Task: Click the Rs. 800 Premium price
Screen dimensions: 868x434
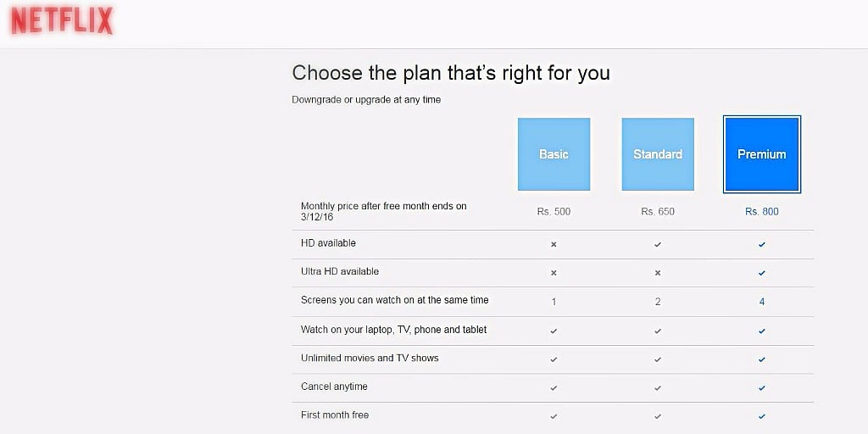Action: pos(762,211)
